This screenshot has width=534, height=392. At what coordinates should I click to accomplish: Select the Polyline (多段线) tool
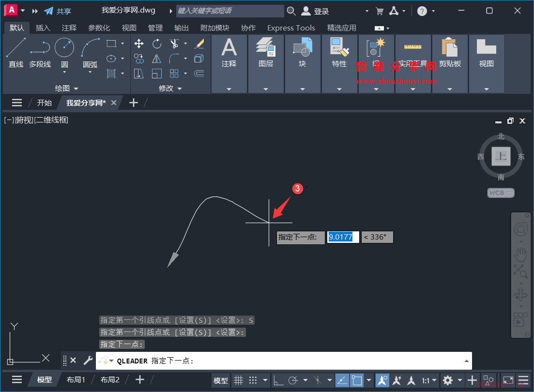[40, 53]
